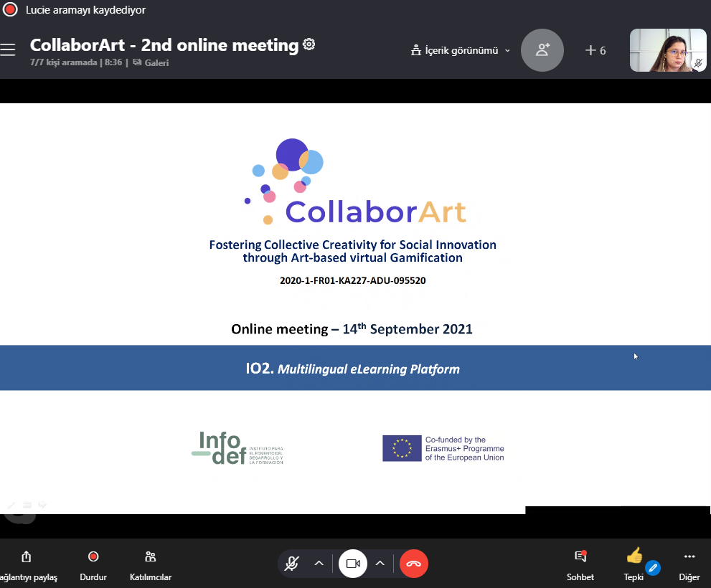Expand the chevron beside the camera button
This screenshot has width=711, height=588.
(380, 564)
